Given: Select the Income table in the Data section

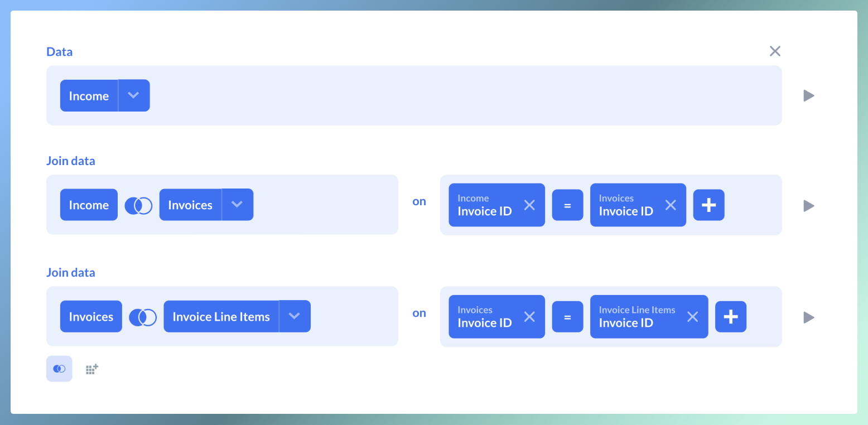Looking at the screenshot, I should coord(89,95).
